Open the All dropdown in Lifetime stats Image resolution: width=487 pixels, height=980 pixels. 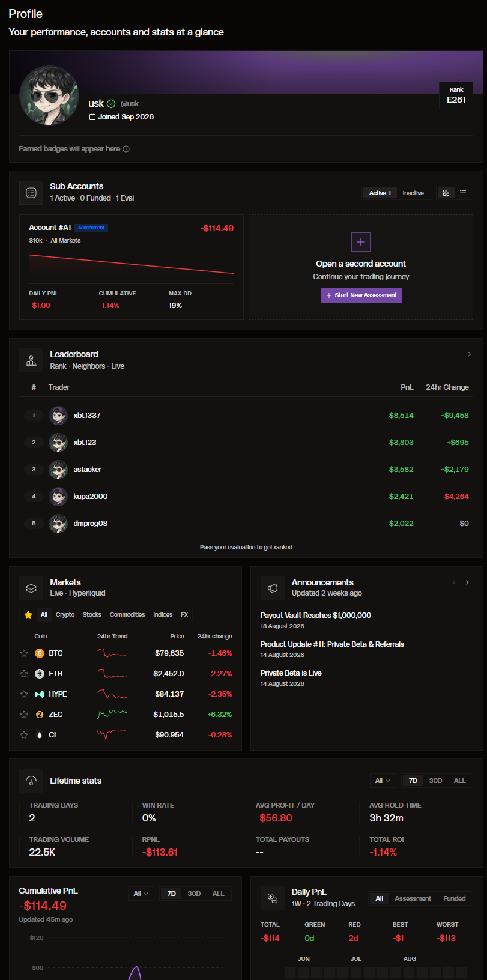(x=383, y=781)
